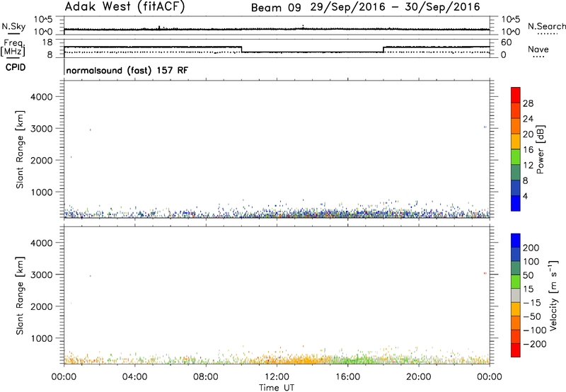
Task: Pick the bright blue bottom Power colorbar segment
Action: pyautogui.click(x=516, y=204)
